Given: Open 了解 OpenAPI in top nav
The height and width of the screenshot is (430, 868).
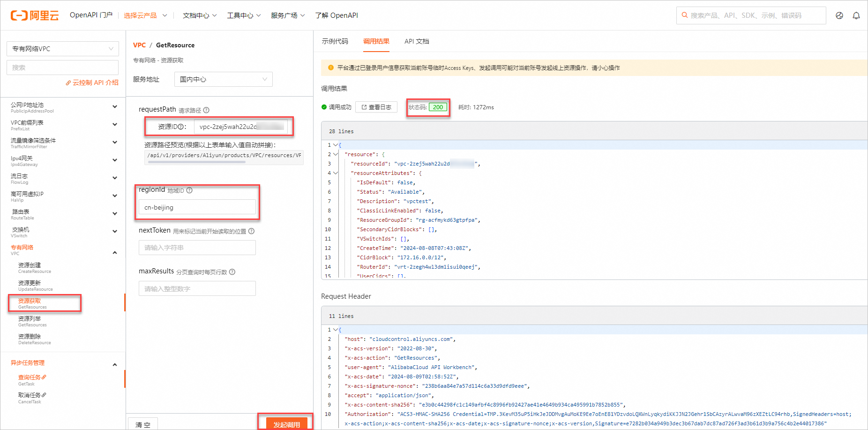Looking at the screenshot, I should [x=337, y=15].
